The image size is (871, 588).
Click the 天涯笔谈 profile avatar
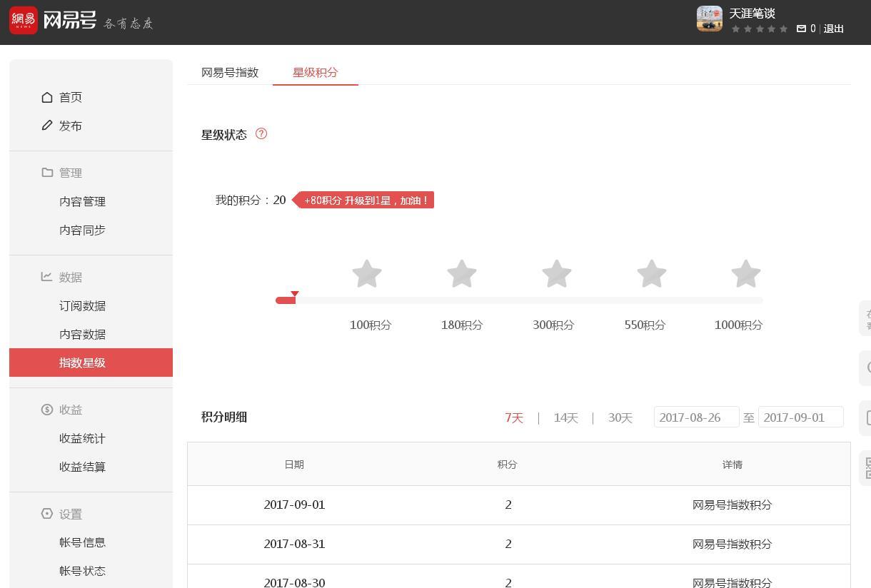[x=710, y=19]
